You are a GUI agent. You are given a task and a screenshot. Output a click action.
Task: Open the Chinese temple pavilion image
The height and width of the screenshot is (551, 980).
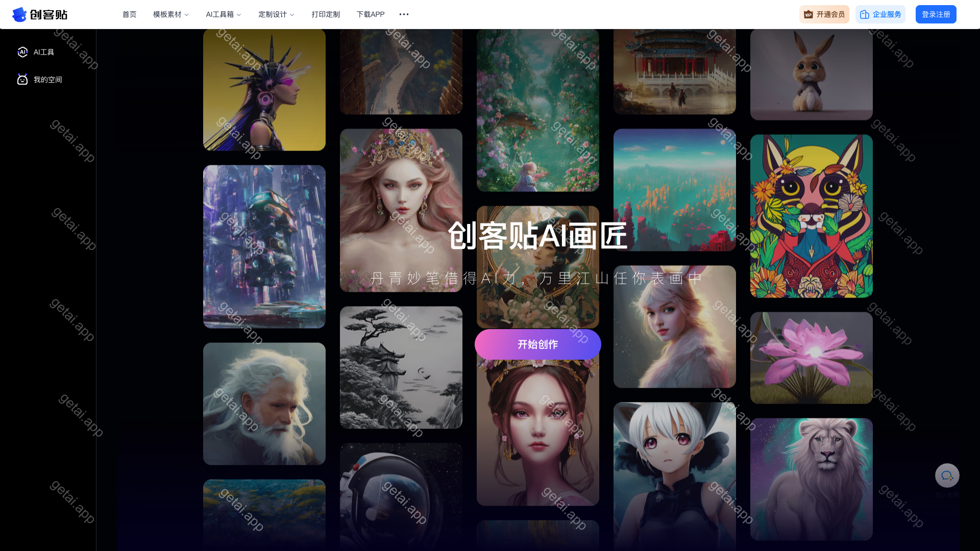[x=675, y=71]
